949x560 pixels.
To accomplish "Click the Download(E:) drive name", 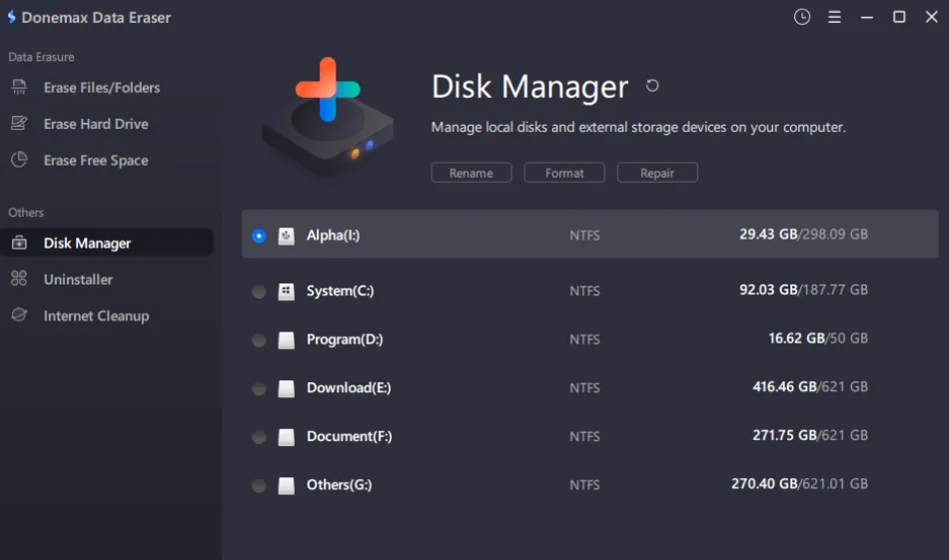I will (x=349, y=387).
